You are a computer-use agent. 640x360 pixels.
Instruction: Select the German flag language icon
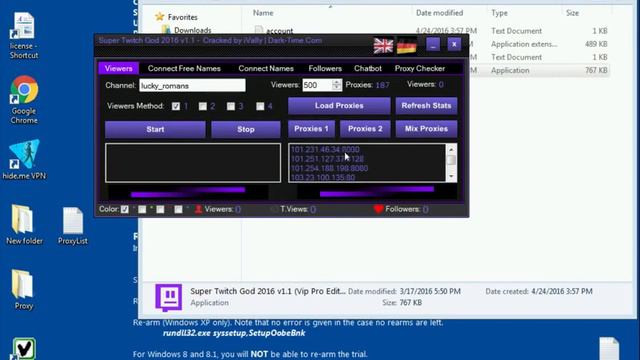(407, 45)
